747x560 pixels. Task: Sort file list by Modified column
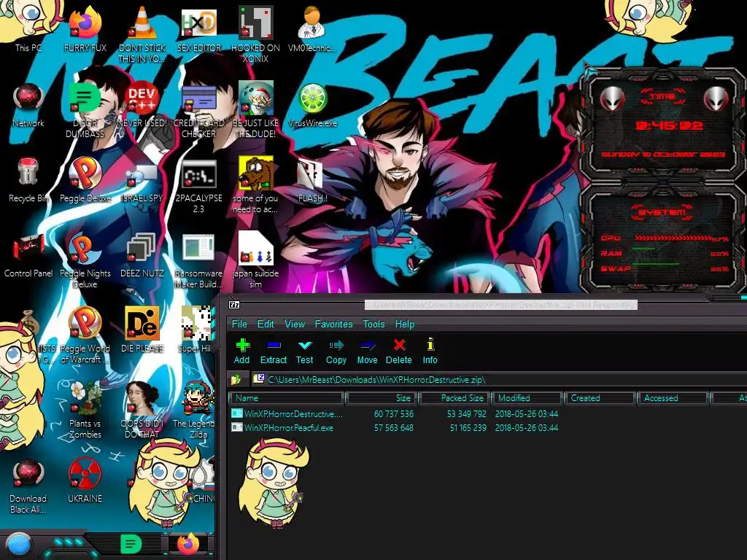click(x=527, y=398)
